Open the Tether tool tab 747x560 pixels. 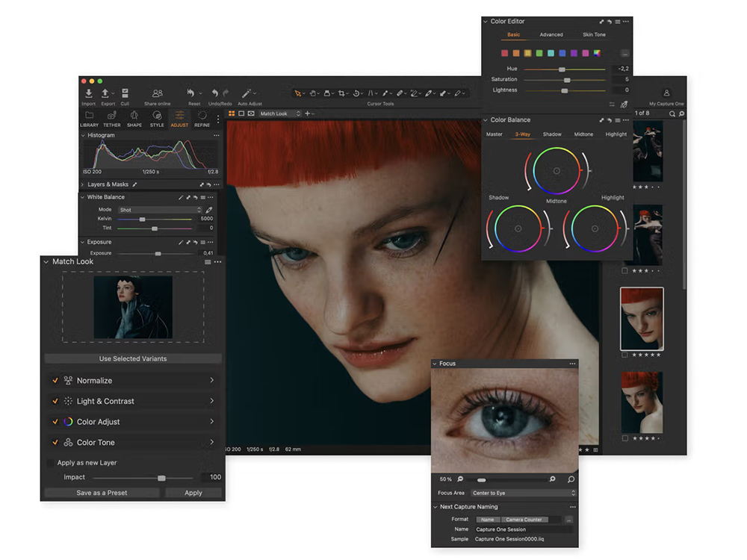tap(111, 116)
